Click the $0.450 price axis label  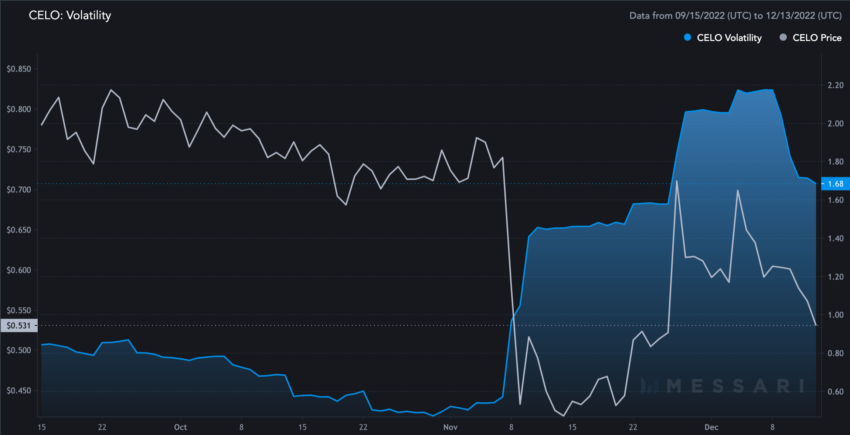pos(18,391)
